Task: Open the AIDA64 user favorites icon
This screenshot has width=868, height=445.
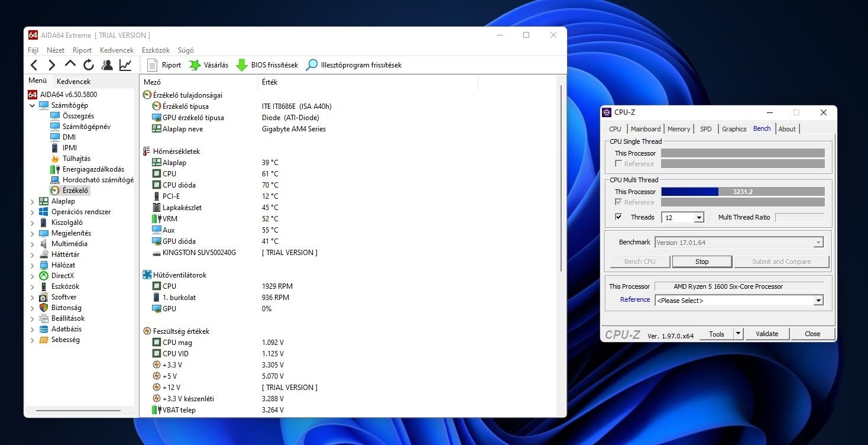Action: pos(107,65)
